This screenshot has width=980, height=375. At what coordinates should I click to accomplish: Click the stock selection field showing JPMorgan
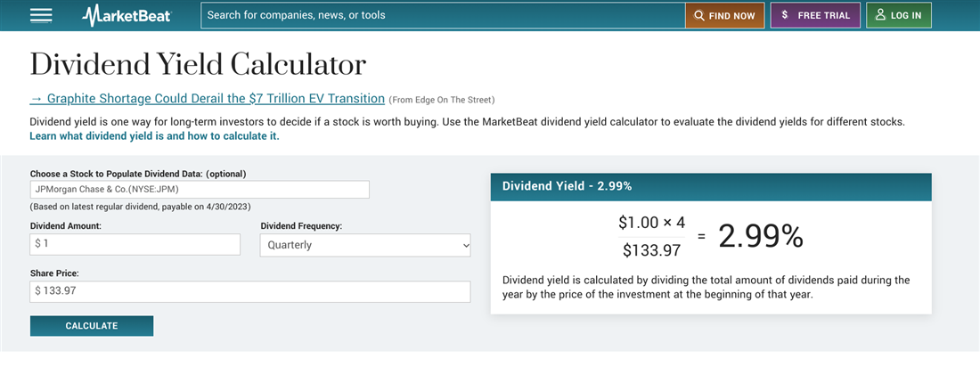pos(200,189)
